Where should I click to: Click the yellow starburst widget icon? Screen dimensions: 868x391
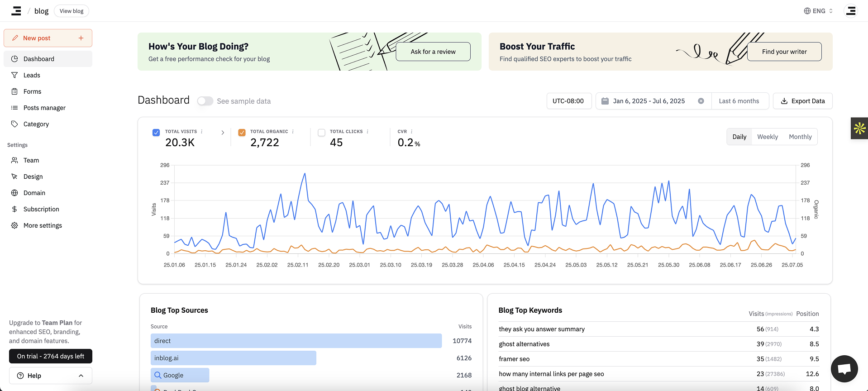point(859,129)
